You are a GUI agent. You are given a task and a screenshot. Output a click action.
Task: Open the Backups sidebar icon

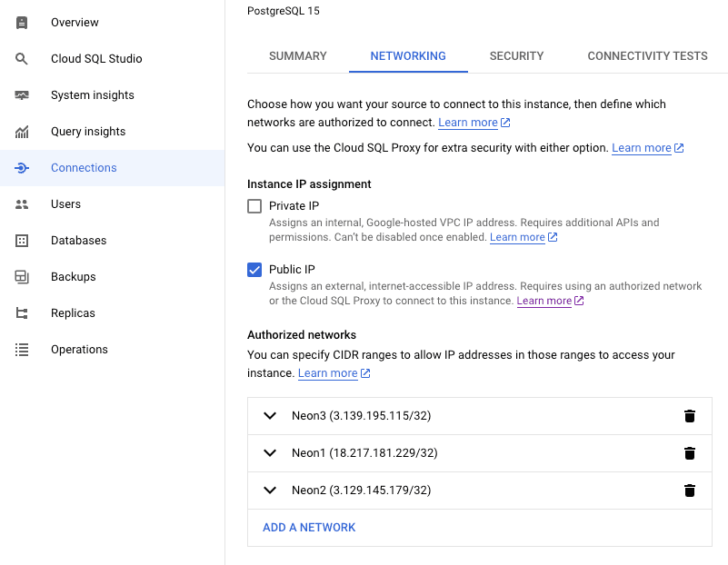pyautogui.click(x=23, y=276)
